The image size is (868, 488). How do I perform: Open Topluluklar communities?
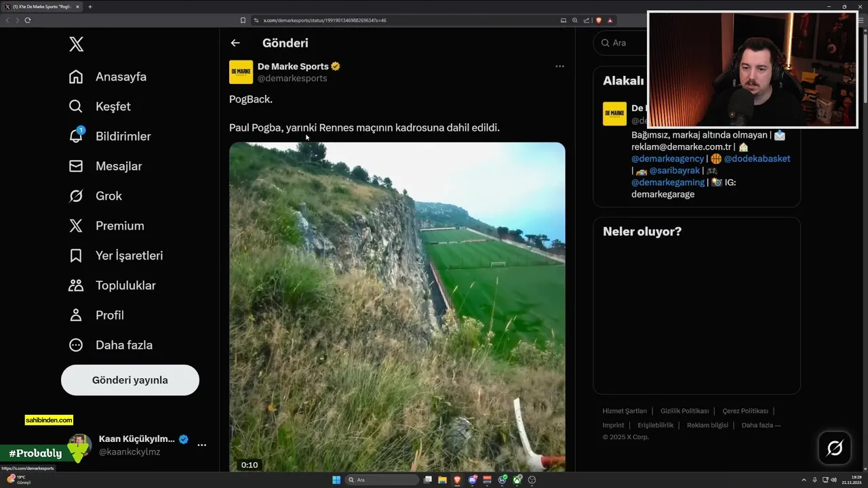pos(113,285)
